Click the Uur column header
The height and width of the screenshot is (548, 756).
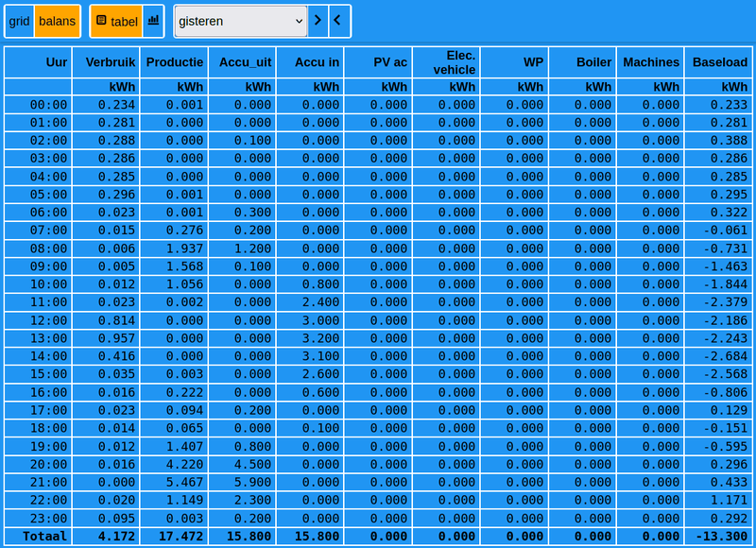pos(38,62)
